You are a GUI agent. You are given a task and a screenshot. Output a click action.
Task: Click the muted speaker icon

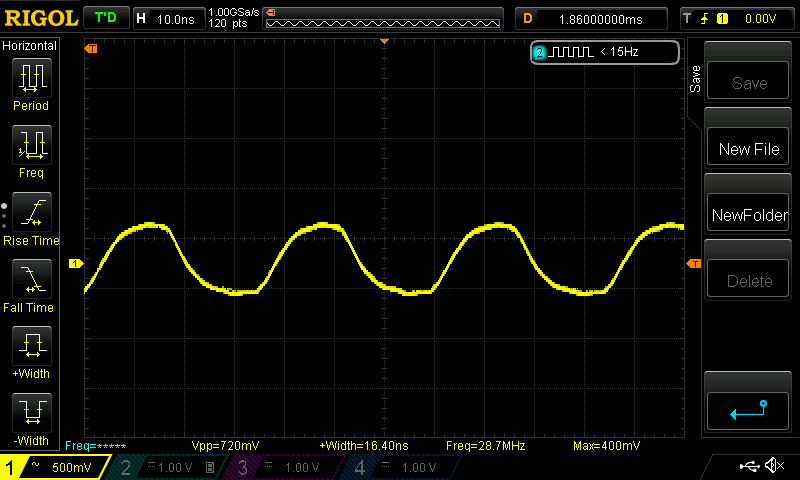point(774,465)
